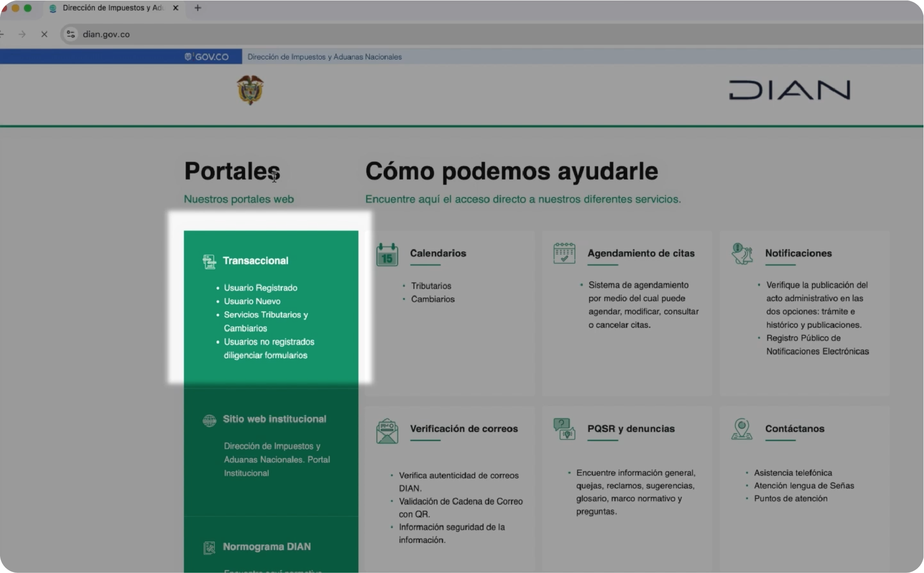Click the Contáctanos heading
The width and height of the screenshot is (924, 573).
pos(795,428)
